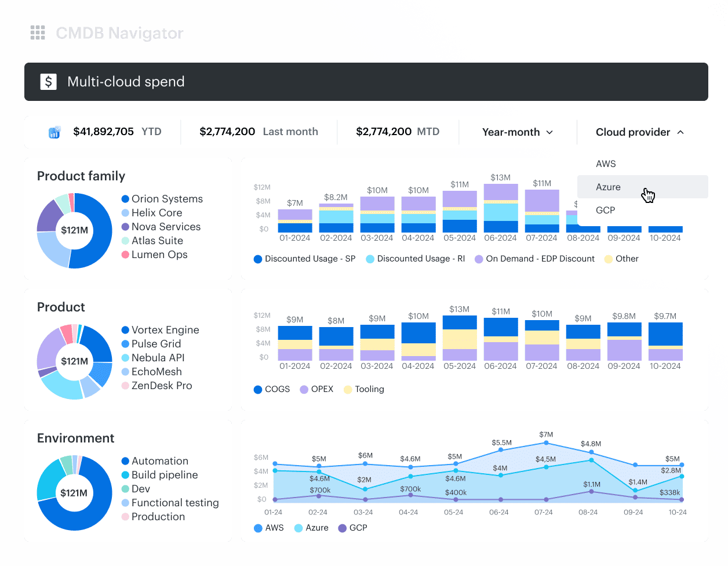This screenshot has width=728, height=566.
Task: Collapse the Cloud provider dropdown
Action: click(639, 132)
